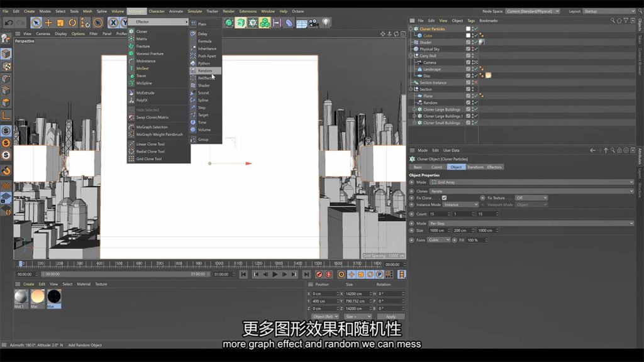
Task: Toggle the Count animation radio dot
Action: [x=411, y=214]
